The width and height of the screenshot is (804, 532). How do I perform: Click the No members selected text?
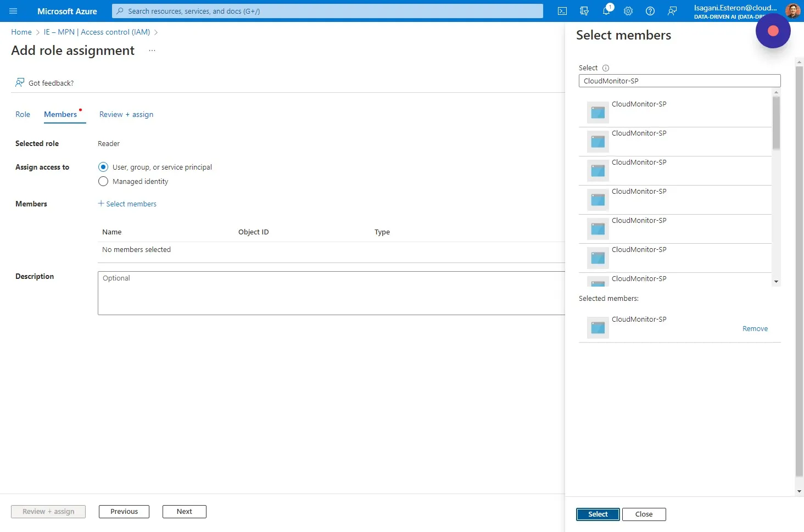coord(136,250)
